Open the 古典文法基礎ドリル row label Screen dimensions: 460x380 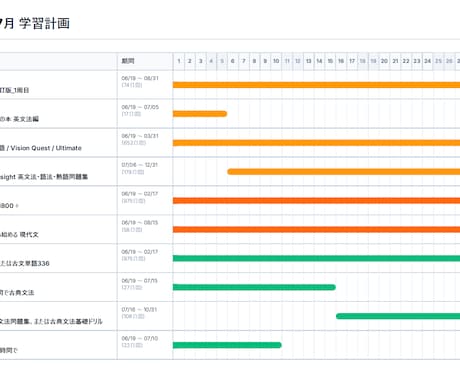(x=51, y=321)
